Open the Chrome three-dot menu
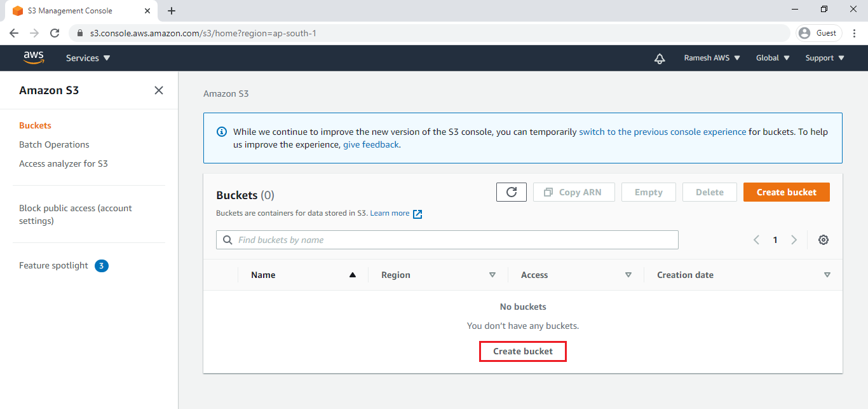The width and height of the screenshot is (868, 409). click(855, 33)
